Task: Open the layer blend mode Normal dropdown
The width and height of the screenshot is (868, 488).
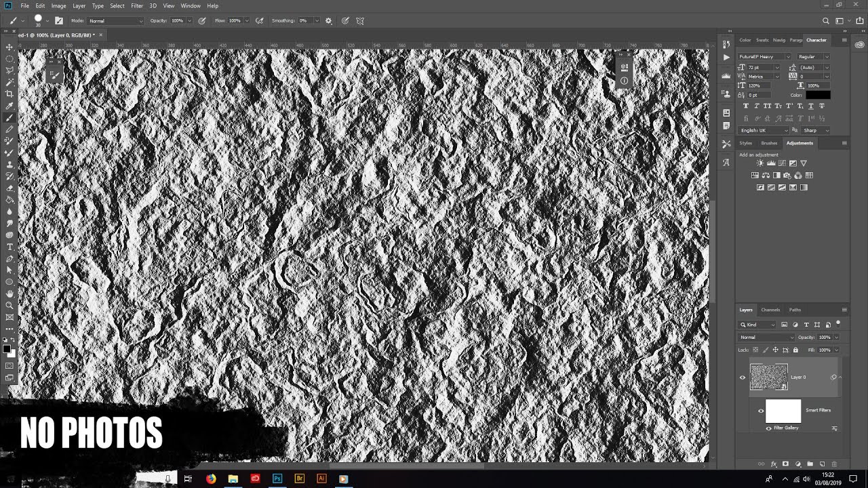Action: (x=766, y=338)
